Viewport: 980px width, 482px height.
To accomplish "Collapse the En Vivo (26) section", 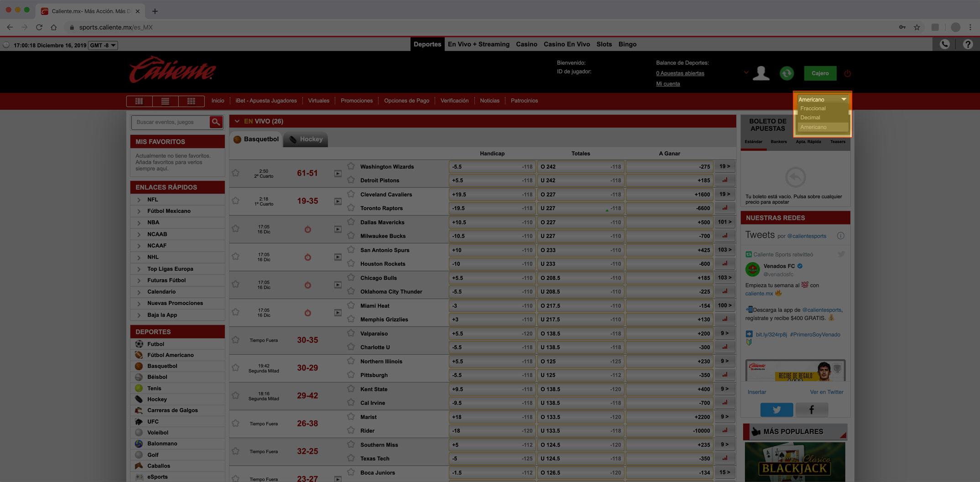I will pos(237,121).
